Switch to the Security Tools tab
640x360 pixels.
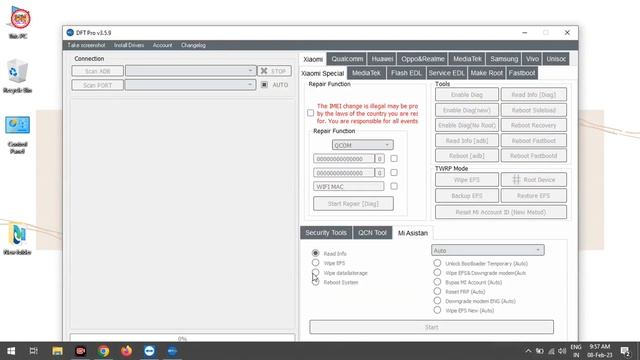coord(326,232)
